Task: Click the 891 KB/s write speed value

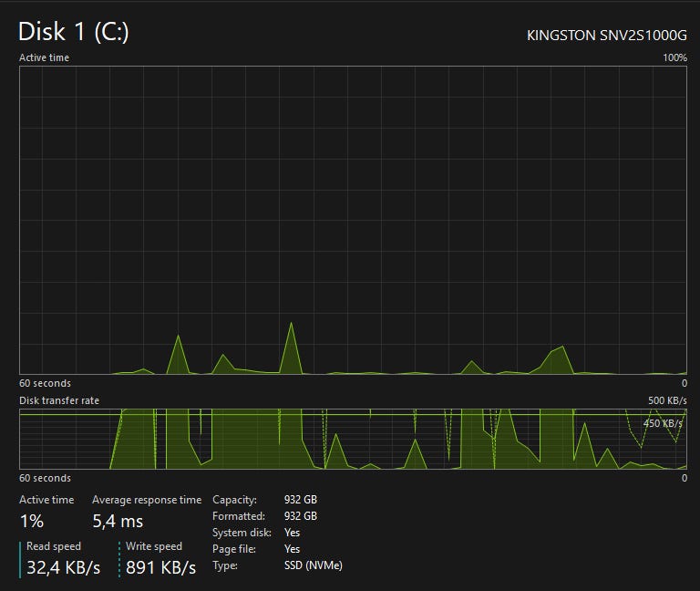Action: pyautogui.click(x=160, y=568)
